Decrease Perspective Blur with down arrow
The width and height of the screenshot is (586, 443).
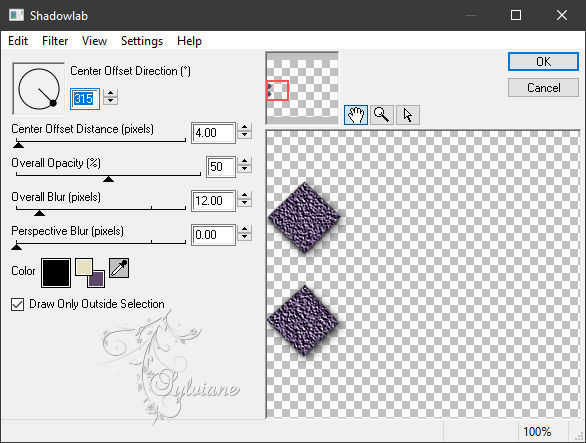click(244, 237)
